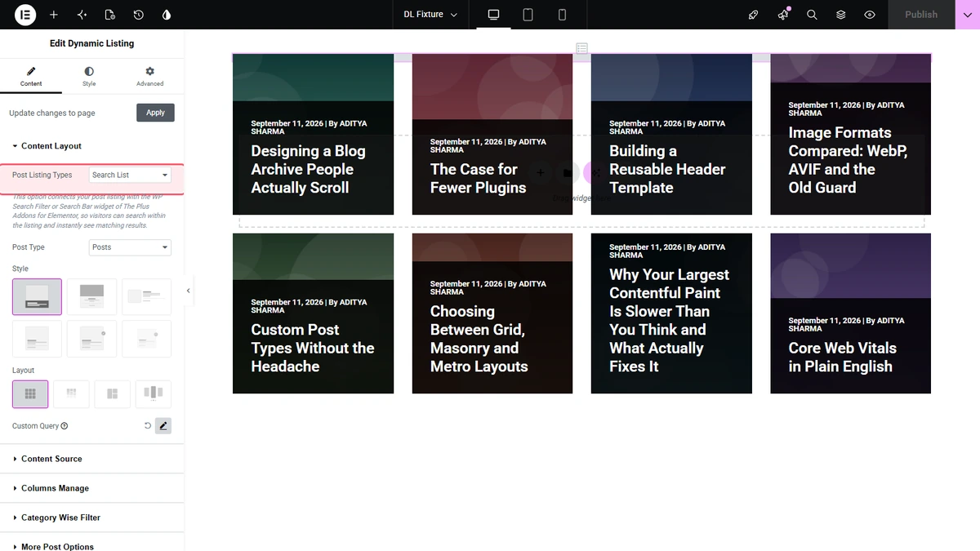Open the megaphone What's New icon
The image size is (980, 551).
click(783, 15)
